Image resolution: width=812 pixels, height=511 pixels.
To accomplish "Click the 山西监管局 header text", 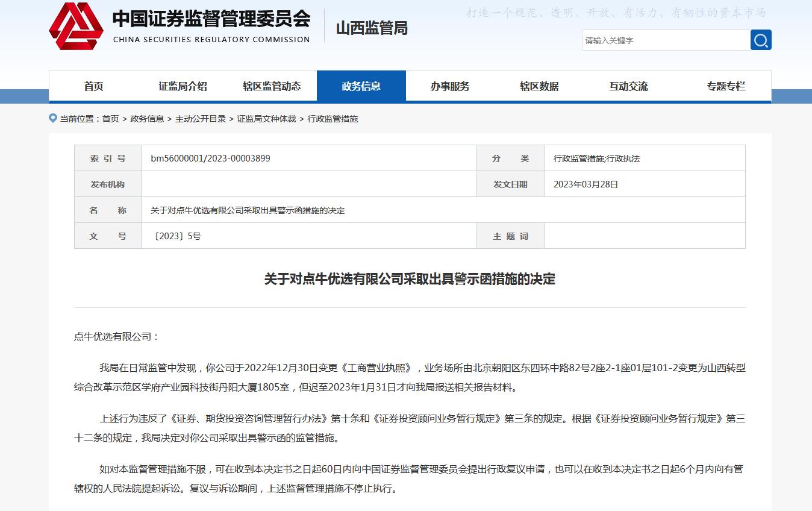I will [372, 28].
